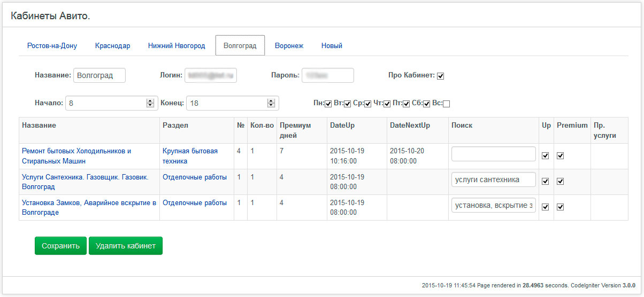The width and height of the screenshot is (644, 297).
Task: Toggle Premium for Установка Замков row
Action: 561,207
